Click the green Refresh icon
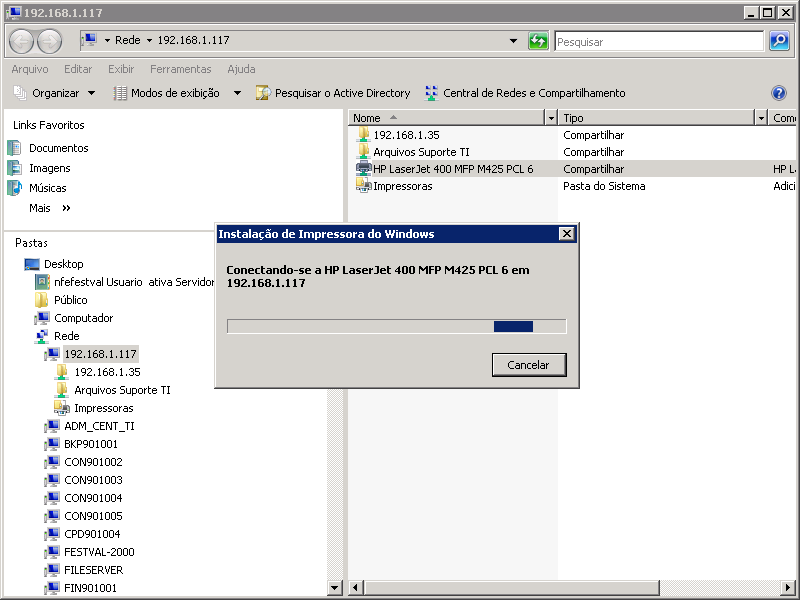 coord(538,41)
